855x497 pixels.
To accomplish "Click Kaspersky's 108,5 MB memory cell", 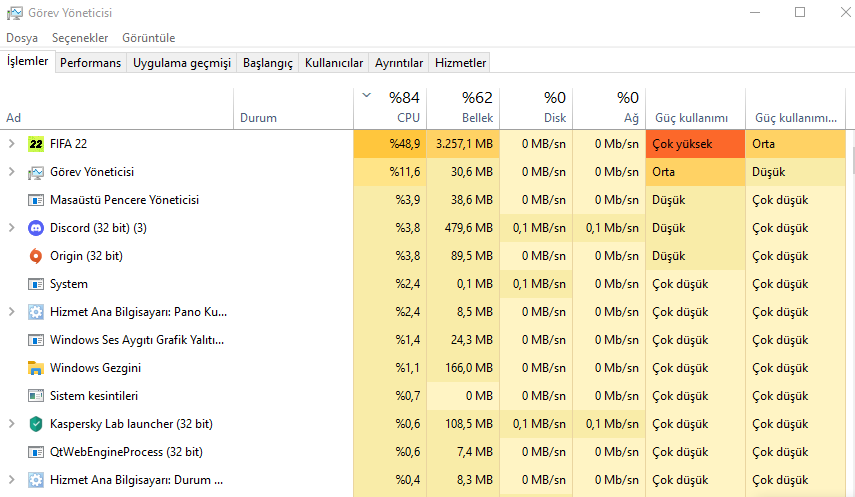I will tap(463, 424).
